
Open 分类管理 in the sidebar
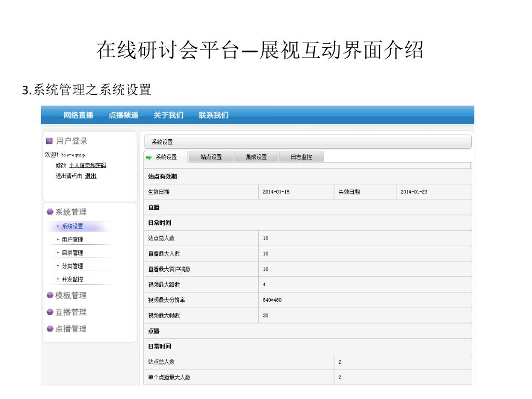click(x=72, y=266)
